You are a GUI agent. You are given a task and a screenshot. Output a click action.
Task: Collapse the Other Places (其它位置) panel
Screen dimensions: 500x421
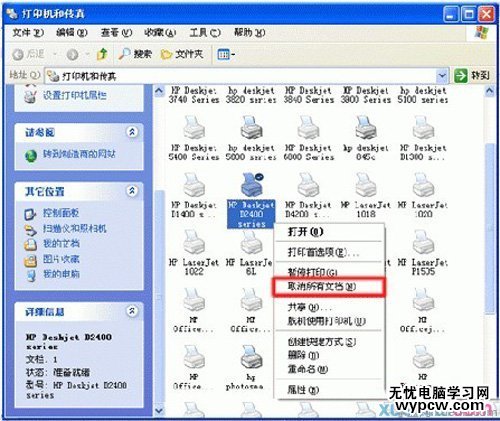tap(132, 191)
